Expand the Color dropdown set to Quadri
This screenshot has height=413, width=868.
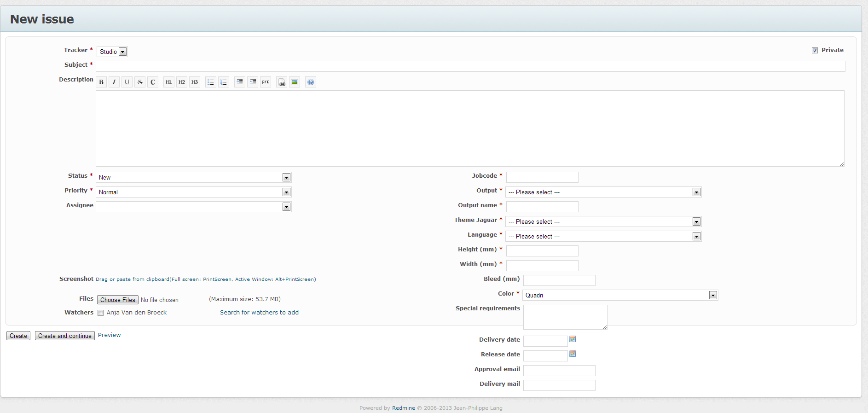tap(620, 295)
